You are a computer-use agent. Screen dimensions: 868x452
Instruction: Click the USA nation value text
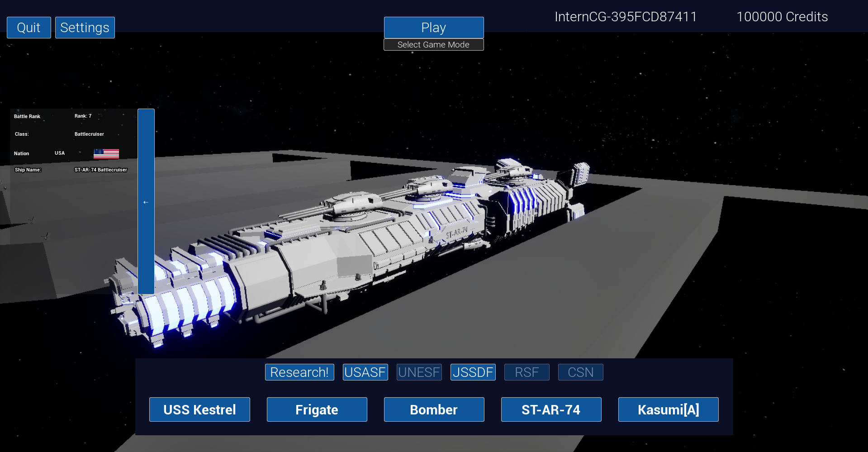click(60, 153)
